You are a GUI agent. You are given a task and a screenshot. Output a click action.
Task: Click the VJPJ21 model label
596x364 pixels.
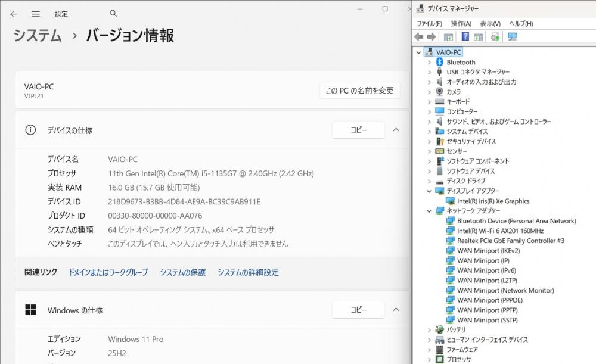click(x=34, y=96)
